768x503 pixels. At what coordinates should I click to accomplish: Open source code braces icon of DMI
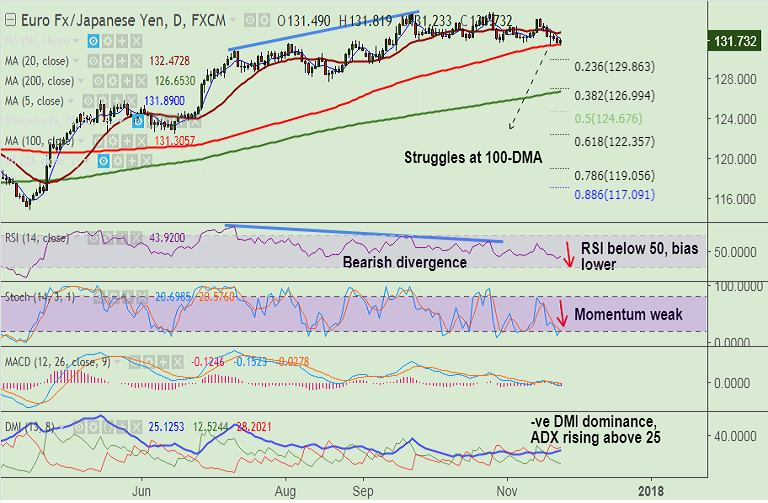(107, 427)
